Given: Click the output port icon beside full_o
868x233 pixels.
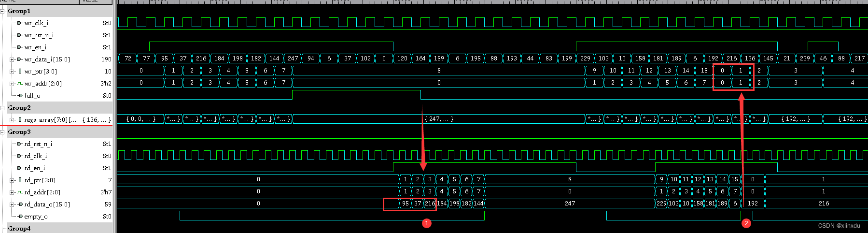Looking at the screenshot, I should click(x=20, y=95).
